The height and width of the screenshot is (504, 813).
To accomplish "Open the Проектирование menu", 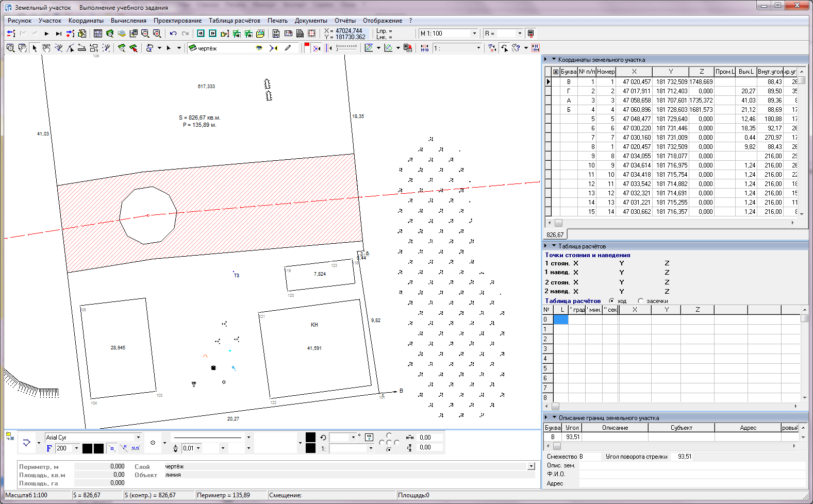I will 177,21.
